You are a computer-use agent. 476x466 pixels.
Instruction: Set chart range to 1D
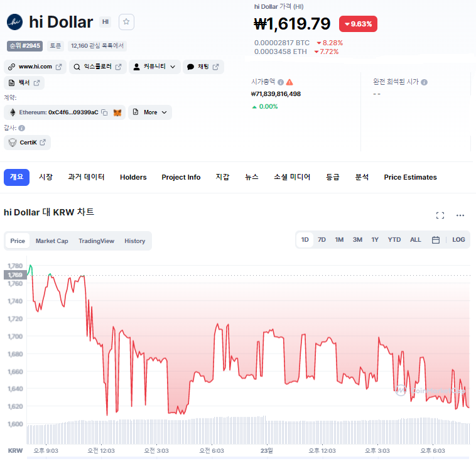(x=305, y=240)
